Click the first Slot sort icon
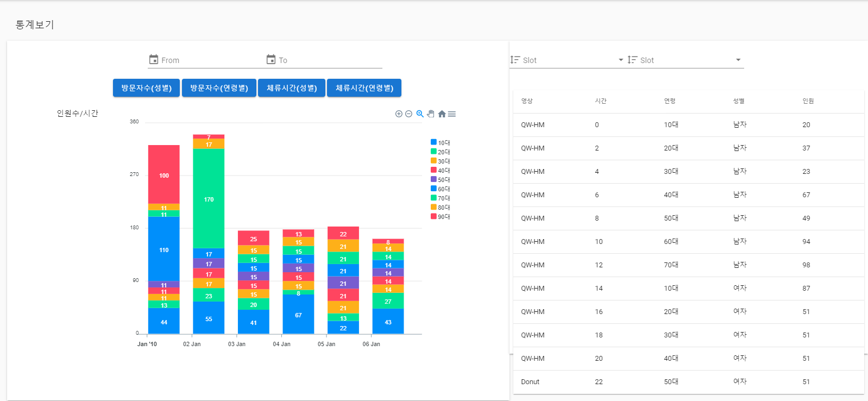The width and height of the screenshot is (868, 401). point(515,60)
